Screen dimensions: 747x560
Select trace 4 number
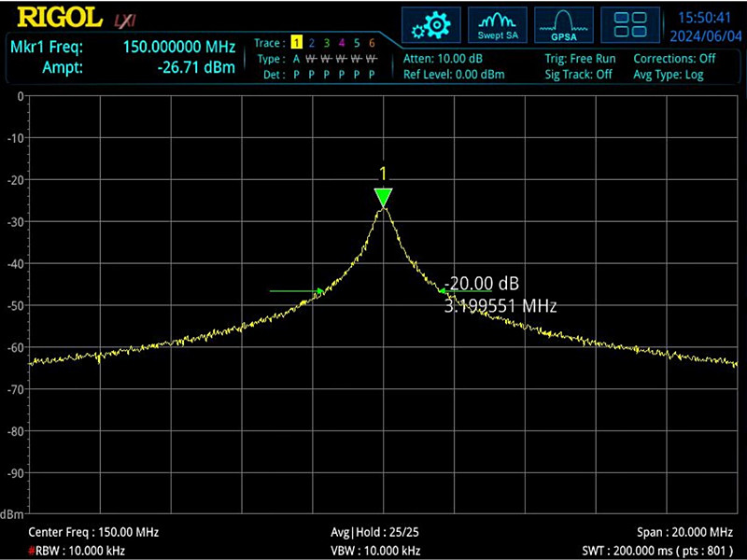(x=342, y=43)
